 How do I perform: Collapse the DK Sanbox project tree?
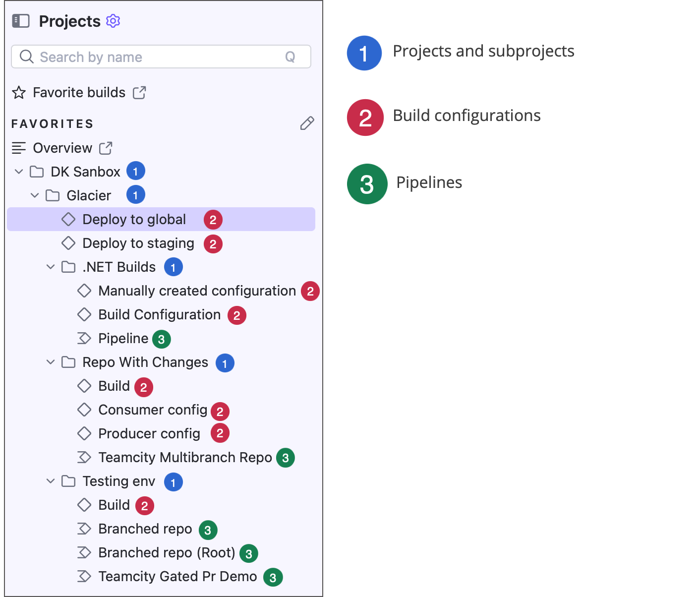point(19,171)
